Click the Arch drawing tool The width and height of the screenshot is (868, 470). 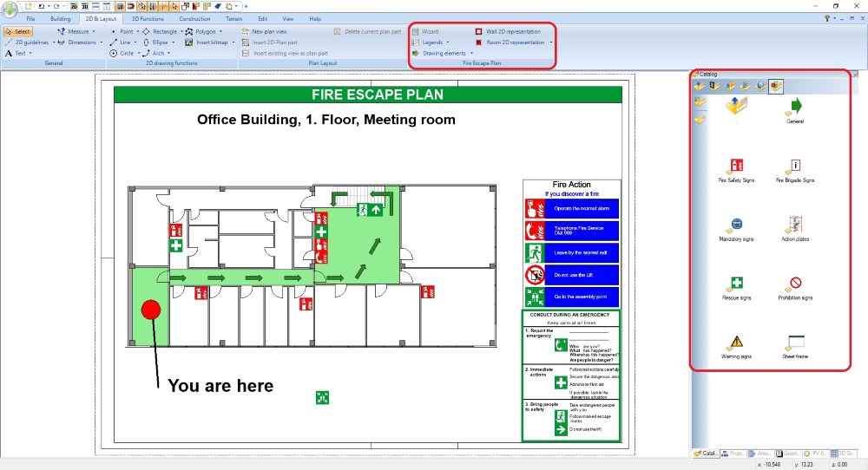pyautogui.click(x=154, y=54)
